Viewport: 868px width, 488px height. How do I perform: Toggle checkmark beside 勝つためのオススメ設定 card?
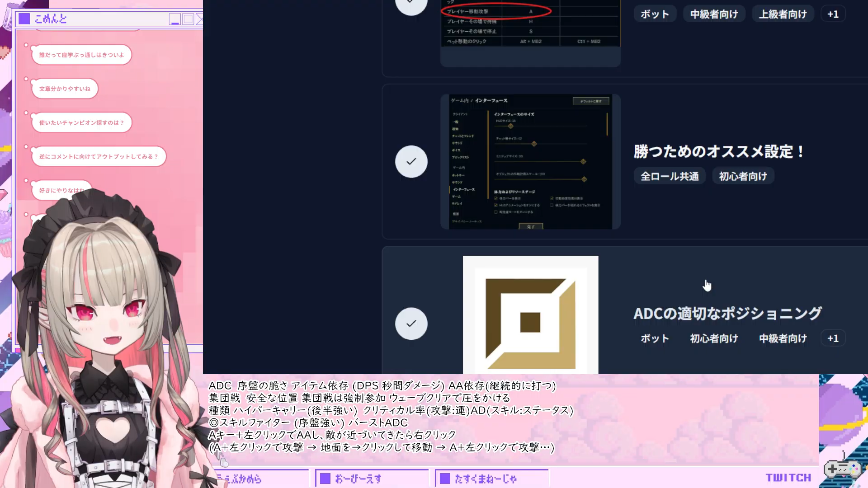point(411,161)
